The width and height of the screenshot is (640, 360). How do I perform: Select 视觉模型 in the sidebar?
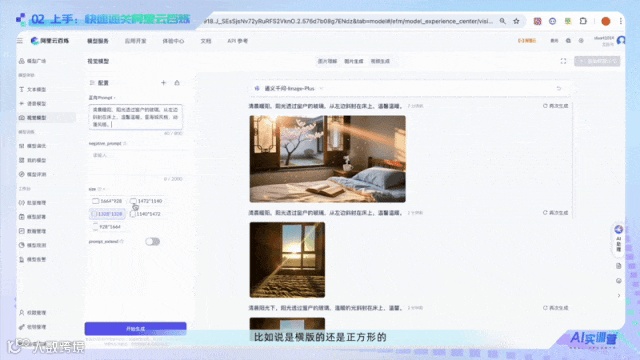33,118
